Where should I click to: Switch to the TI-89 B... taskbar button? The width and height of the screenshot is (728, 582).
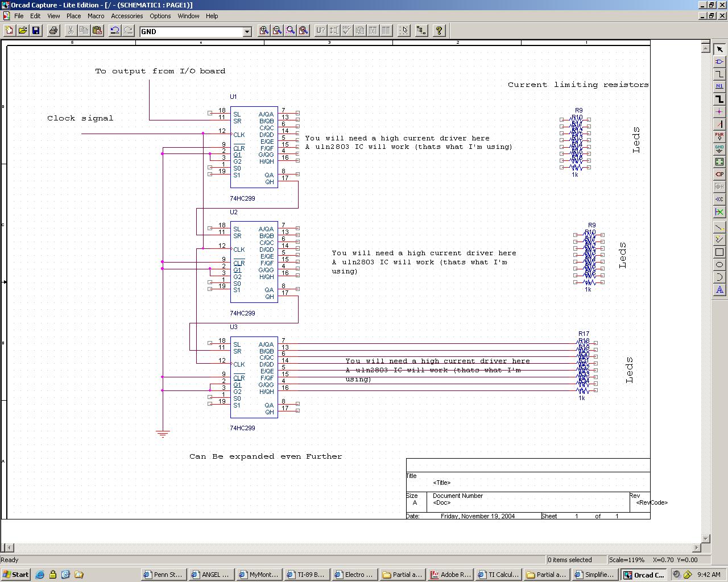[306, 575]
